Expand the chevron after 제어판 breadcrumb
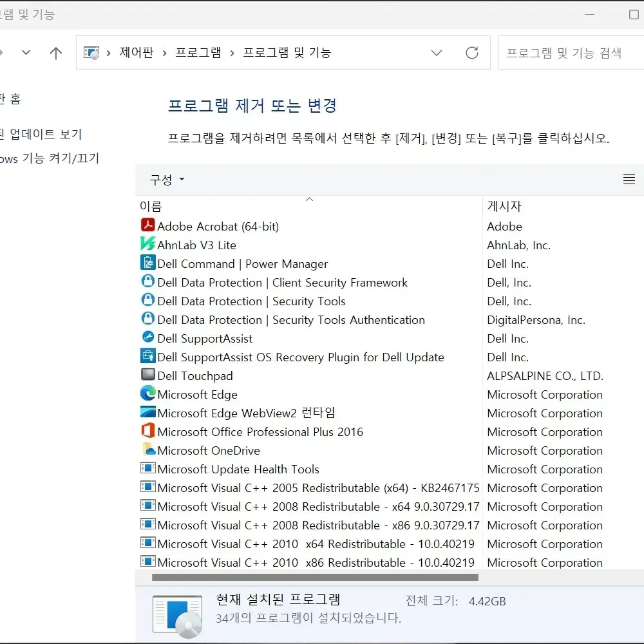The image size is (644, 644). (x=164, y=53)
